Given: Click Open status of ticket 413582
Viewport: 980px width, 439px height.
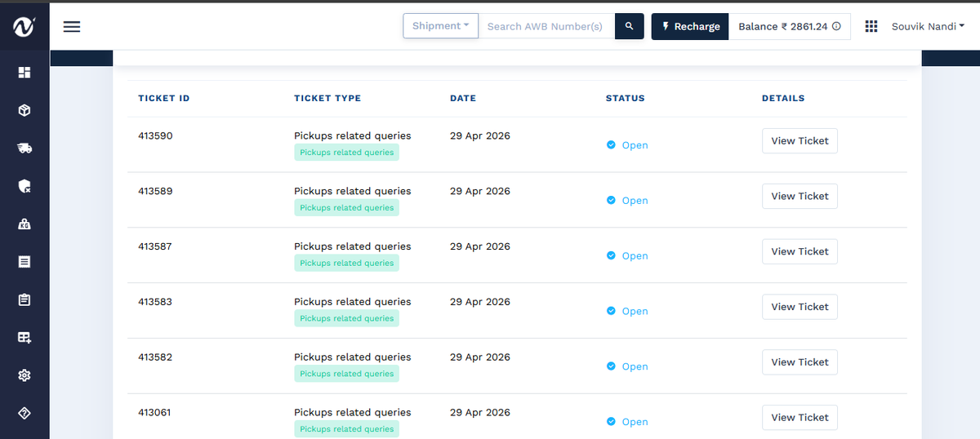Looking at the screenshot, I should [627, 367].
